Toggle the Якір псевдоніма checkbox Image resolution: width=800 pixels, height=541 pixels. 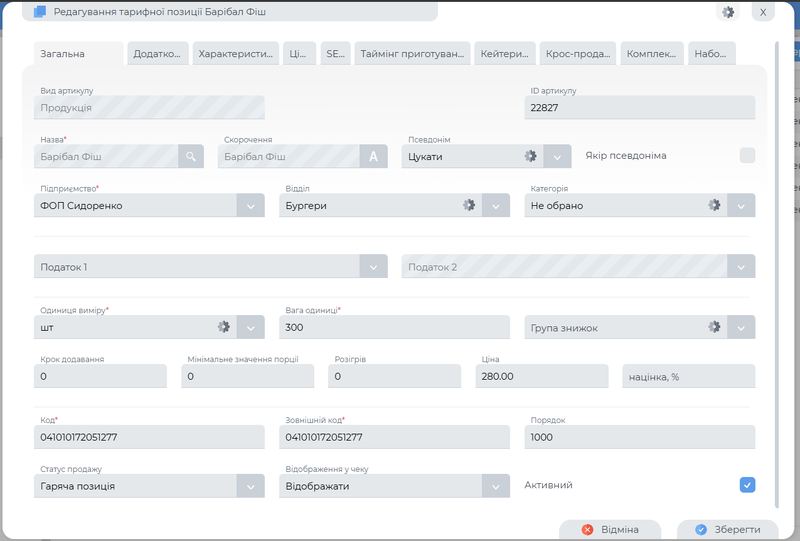747,155
